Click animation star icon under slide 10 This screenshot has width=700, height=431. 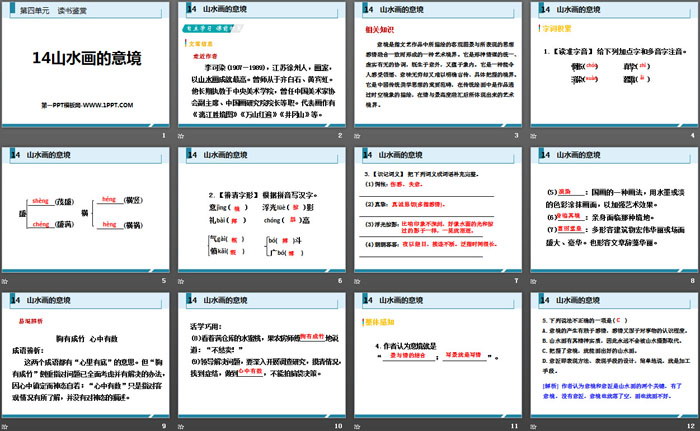click(181, 427)
